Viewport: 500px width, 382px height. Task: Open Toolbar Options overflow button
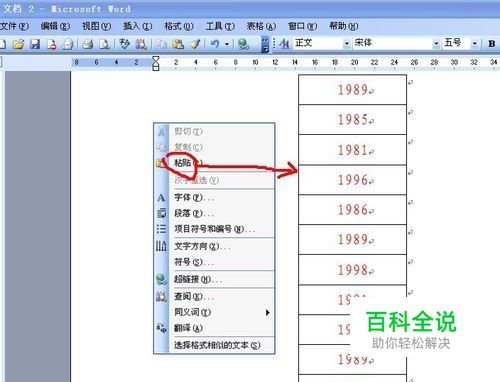click(265, 44)
